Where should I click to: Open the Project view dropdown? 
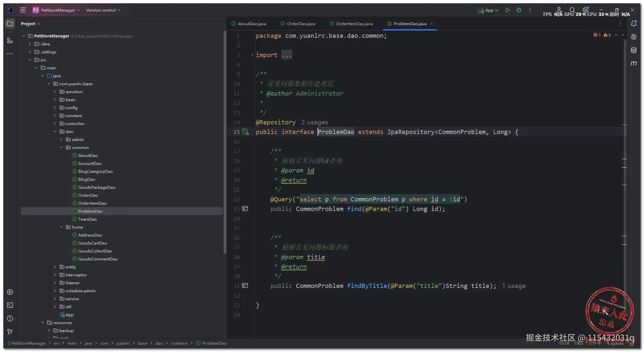31,24
